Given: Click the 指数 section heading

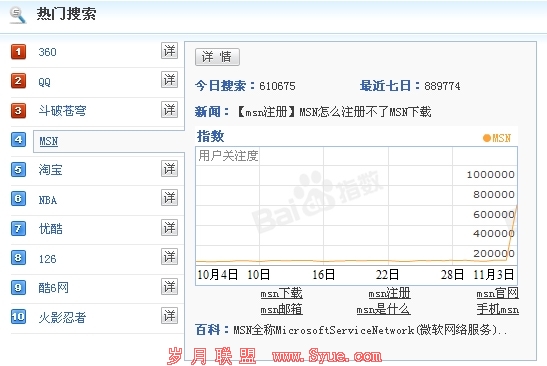Looking at the screenshot, I should point(210,136).
